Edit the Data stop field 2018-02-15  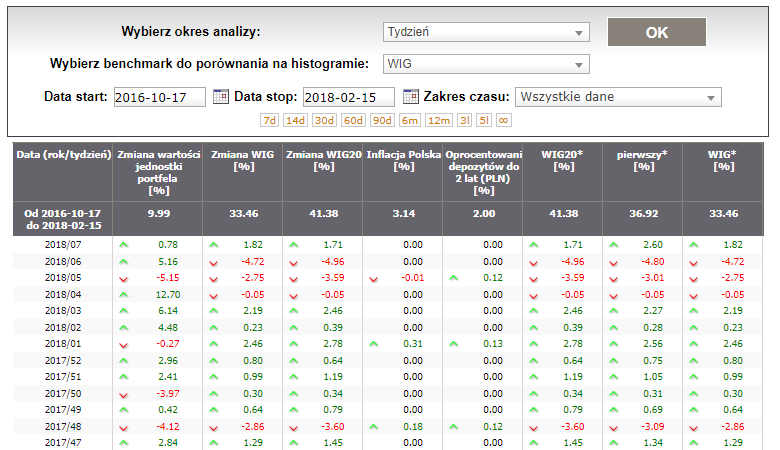click(349, 97)
